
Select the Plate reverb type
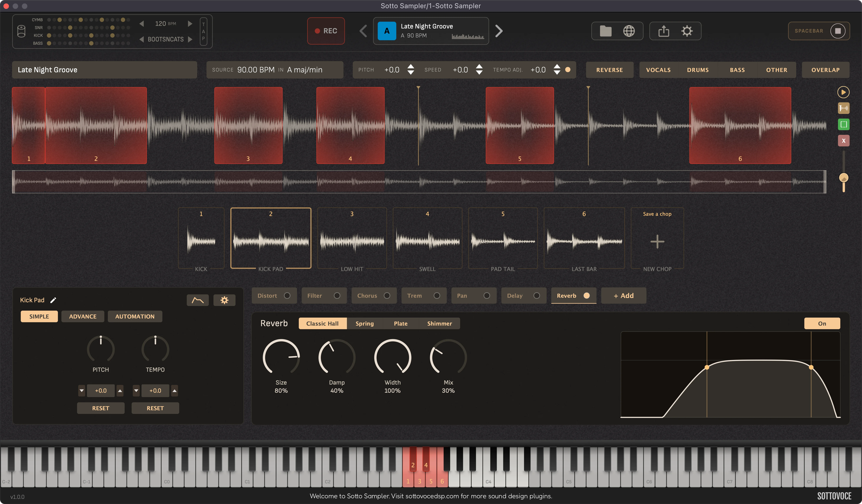pyautogui.click(x=401, y=324)
